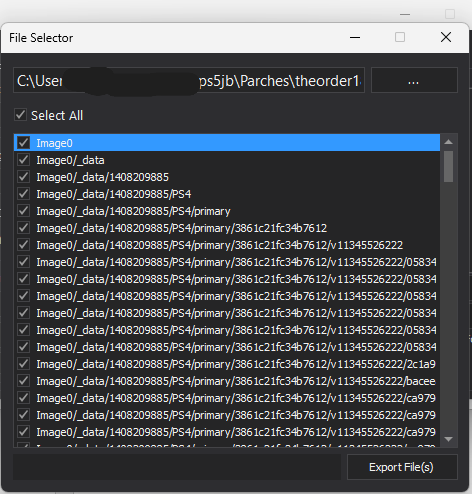Click the output path text field
The image size is (472, 494).
coord(189,80)
